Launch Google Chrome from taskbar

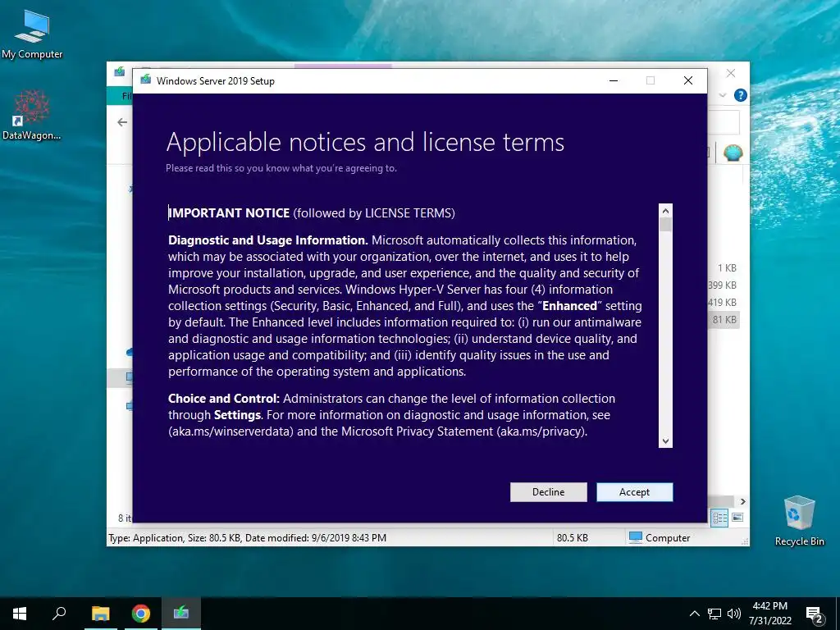point(141,614)
